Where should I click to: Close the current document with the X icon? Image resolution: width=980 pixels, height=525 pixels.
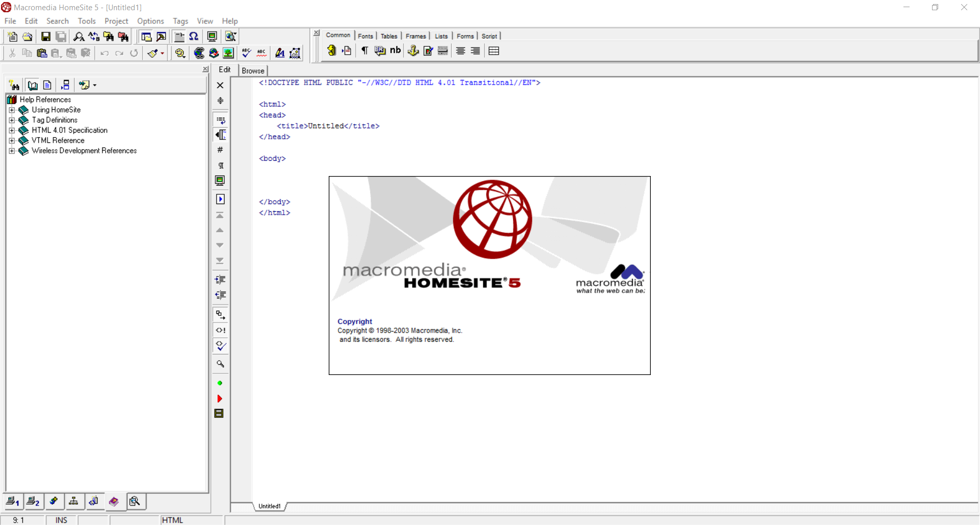click(220, 85)
